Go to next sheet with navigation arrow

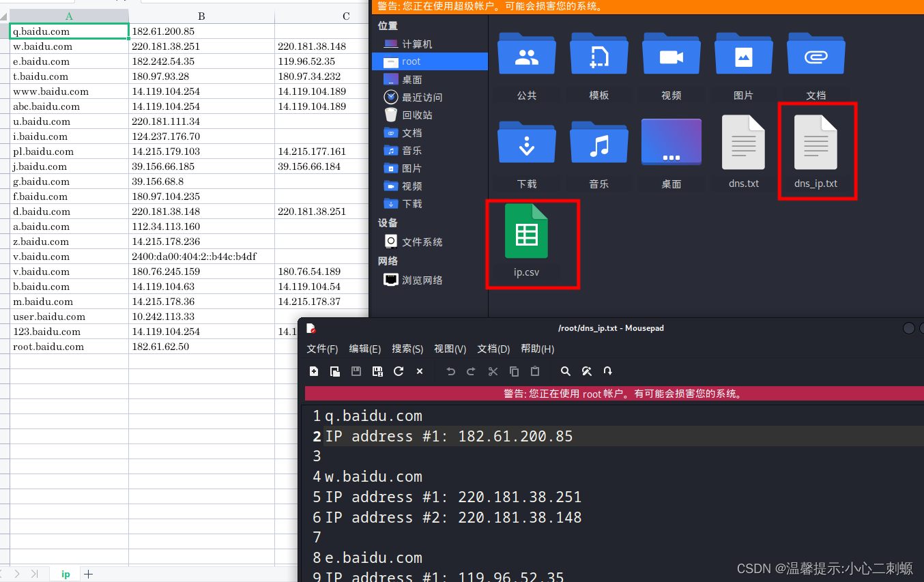click(17, 574)
